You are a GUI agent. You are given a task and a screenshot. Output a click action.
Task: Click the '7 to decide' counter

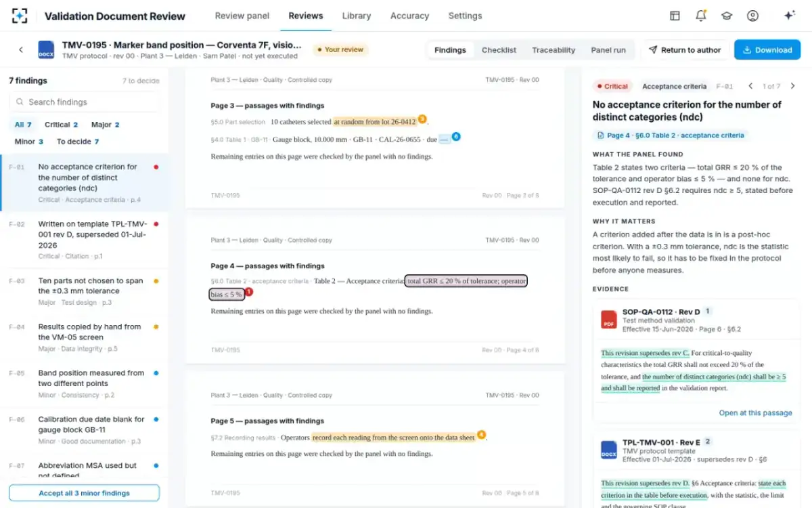(141, 81)
